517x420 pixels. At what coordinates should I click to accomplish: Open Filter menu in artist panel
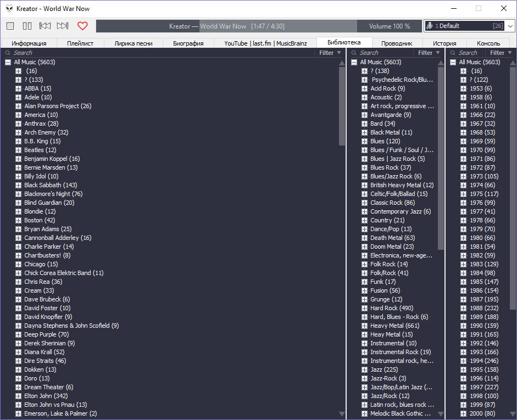click(330, 53)
